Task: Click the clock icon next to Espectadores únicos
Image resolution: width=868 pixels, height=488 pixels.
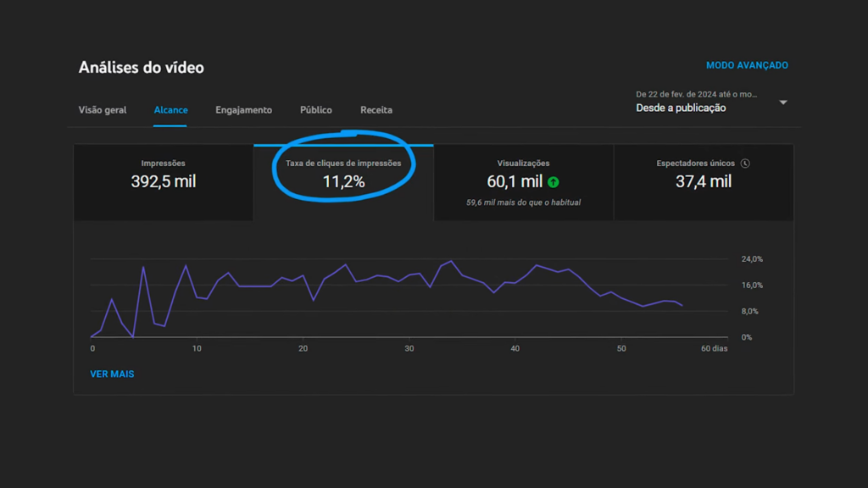Action: pyautogui.click(x=745, y=164)
